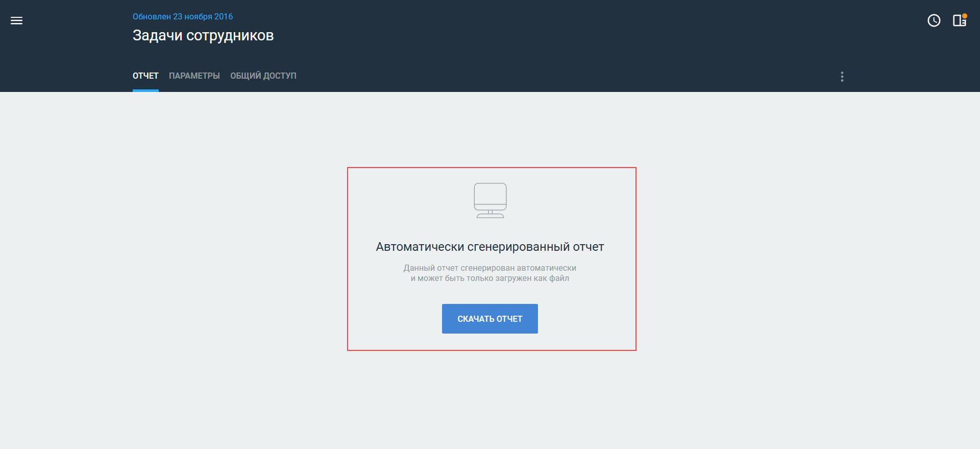Click the blue underline beneath ОТЧЕТ tab
Viewport: 980px width, 449px height.
pyautogui.click(x=145, y=90)
